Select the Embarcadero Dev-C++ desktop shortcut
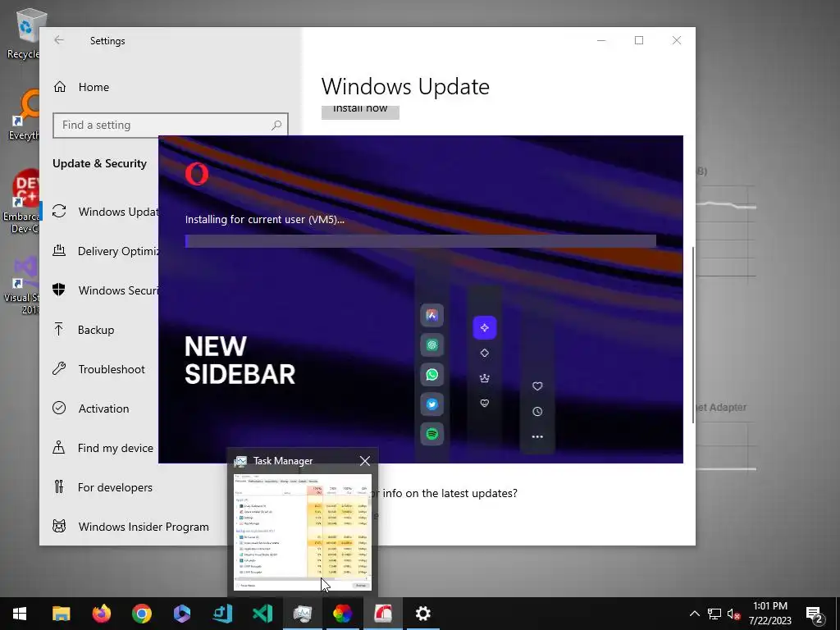The width and height of the screenshot is (840, 630). (x=21, y=202)
